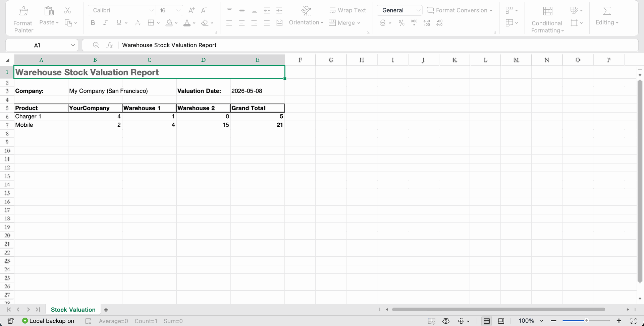Align text to the left
Screen dimensions: 644x326
[x=229, y=23]
